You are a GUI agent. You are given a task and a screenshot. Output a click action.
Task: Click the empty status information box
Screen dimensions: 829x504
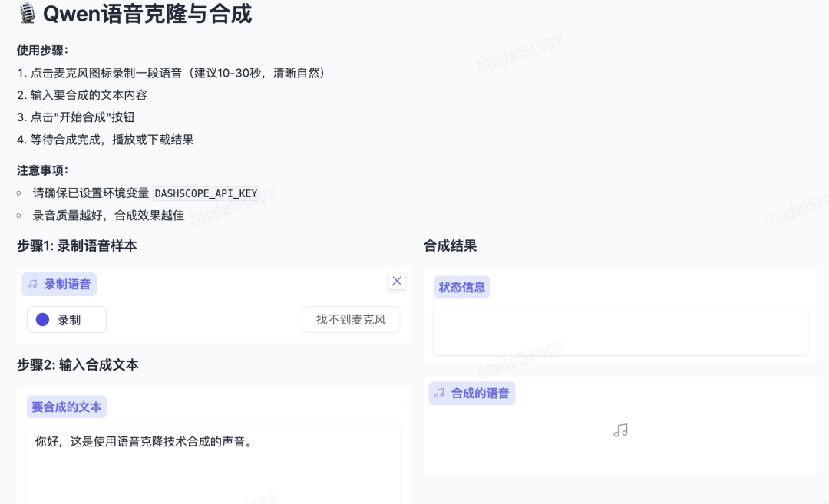(x=619, y=330)
